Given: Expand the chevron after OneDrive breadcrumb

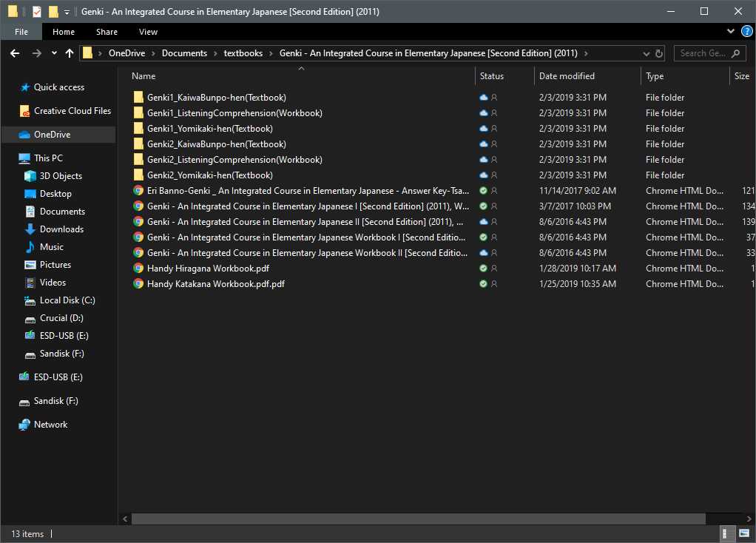Looking at the screenshot, I should coord(153,53).
